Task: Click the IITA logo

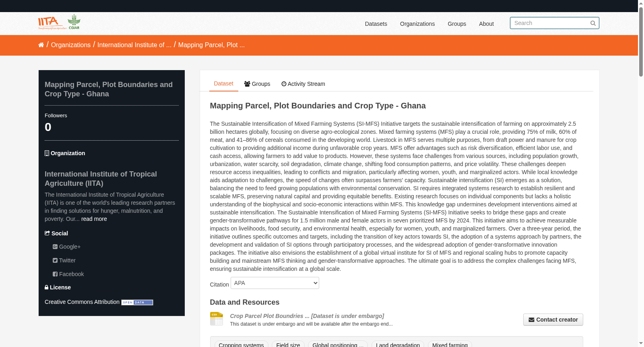Action: (52, 23)
